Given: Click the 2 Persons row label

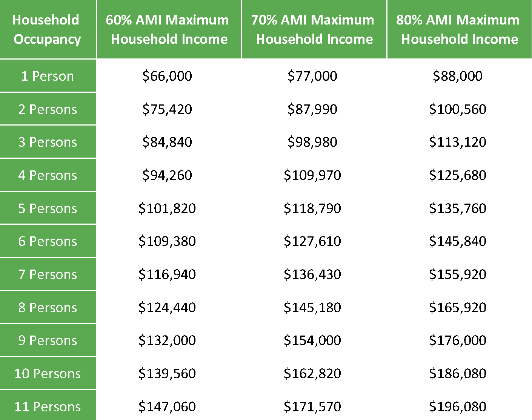Looking at the screenshot, I should pos(48,109).
